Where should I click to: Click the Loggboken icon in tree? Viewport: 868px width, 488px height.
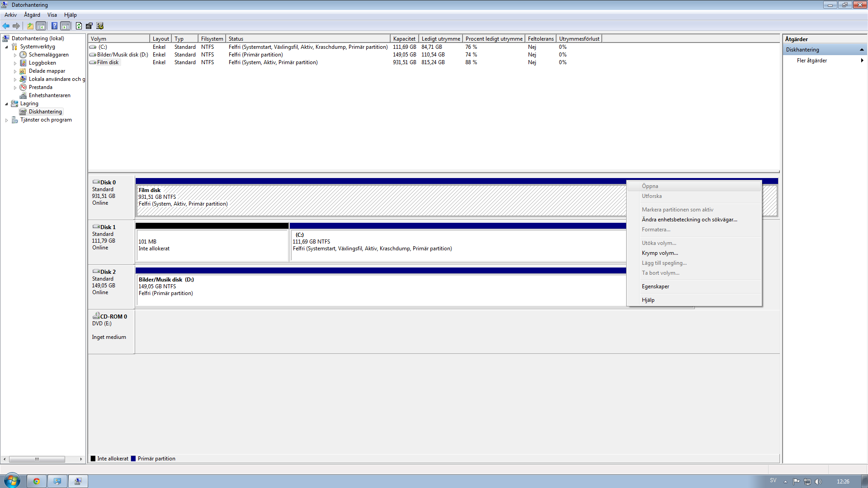23,63
